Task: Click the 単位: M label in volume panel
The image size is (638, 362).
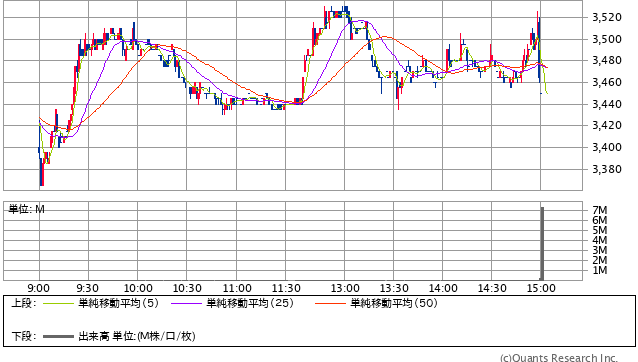Action: click(x=26, y=209)
